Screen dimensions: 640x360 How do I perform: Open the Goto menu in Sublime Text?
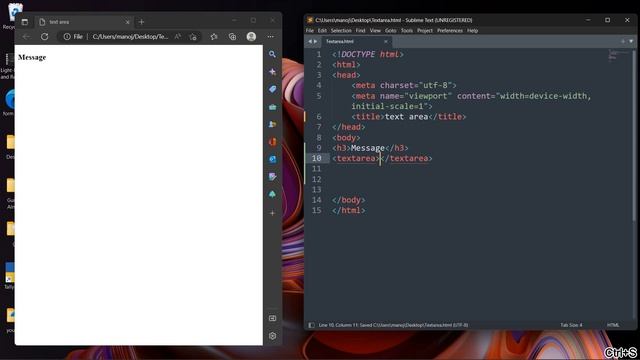pyautogui.click(x=390, y=31)
